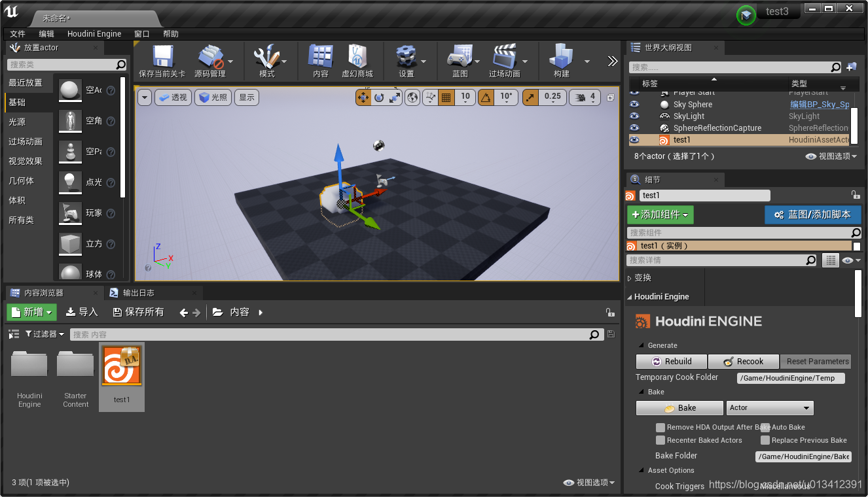This screenshot has height=497, width=868.
Task: Expand the toolbar overflow chevrons
Action: [x=612, y=61]
